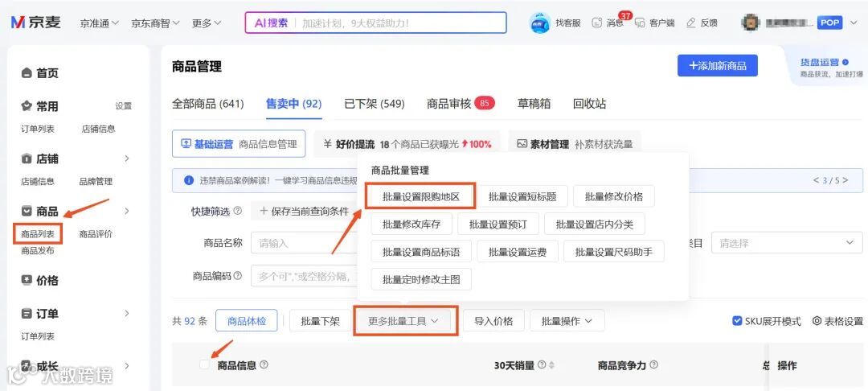This screenshot has height=391, width=868.
Task: Click the 素材管理 image icon
Action: [522, 144]
